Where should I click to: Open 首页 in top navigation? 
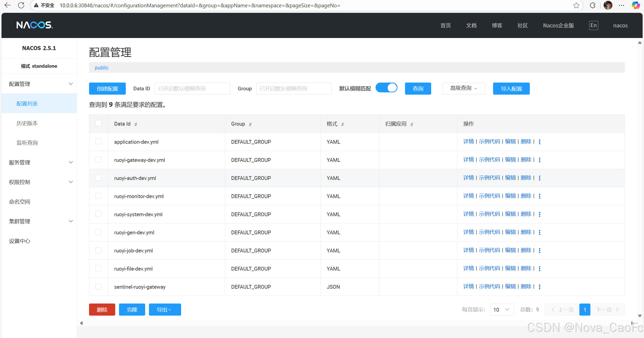coord(446,25)
